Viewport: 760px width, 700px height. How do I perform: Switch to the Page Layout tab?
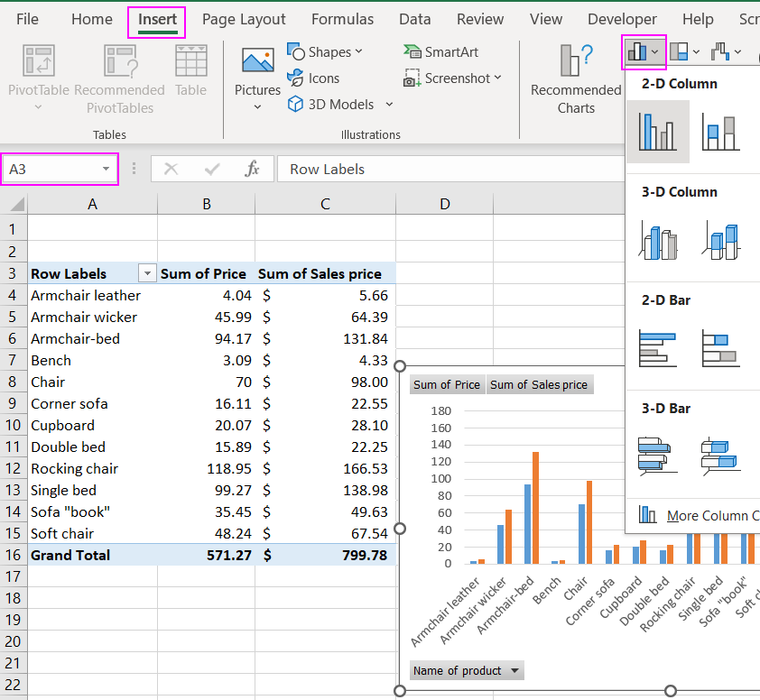coord(244,19)
